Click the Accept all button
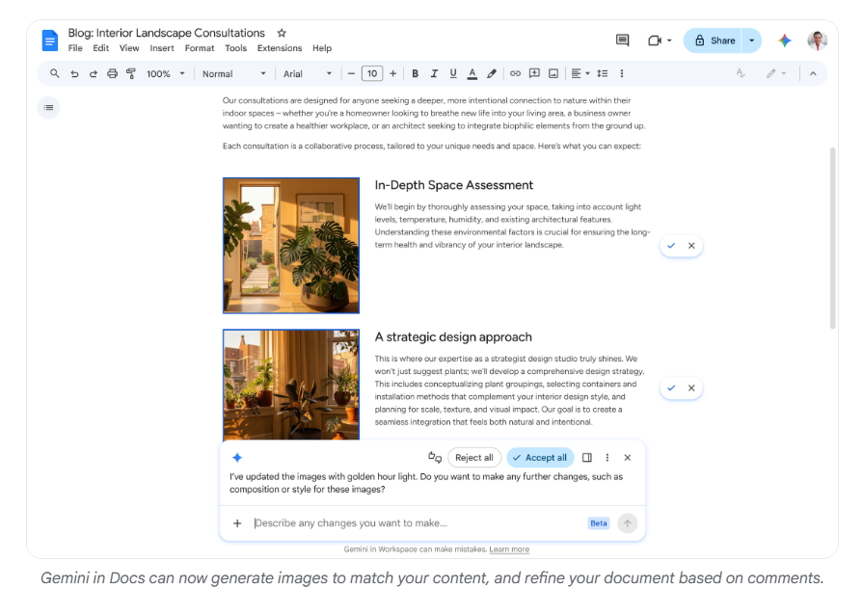Viewport: 863px width, 616px height. point(540,457)
